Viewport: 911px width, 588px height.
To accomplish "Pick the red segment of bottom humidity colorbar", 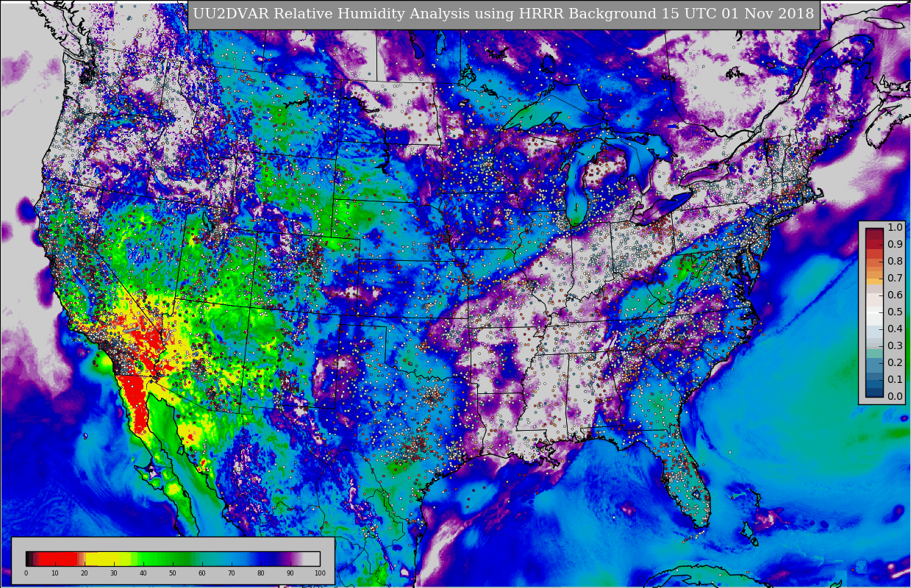I will (58, 559).
